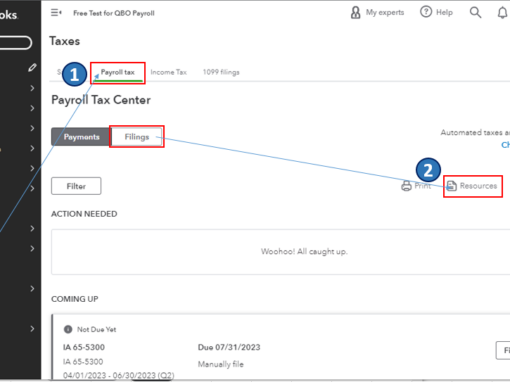The height and width of the screenshot is (382, 510).
Task: Select the Filings toggle tab
Action: click(137, 137)
